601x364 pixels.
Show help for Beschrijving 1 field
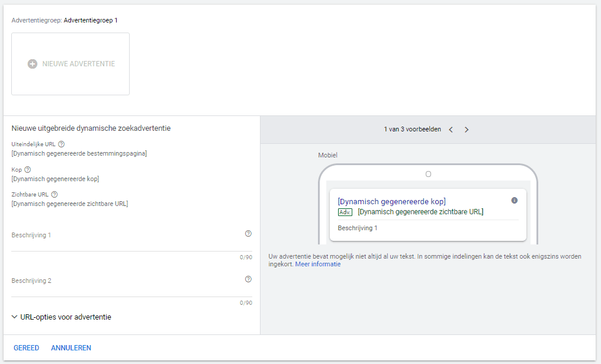pyautogui.click(x=248, y=234)
